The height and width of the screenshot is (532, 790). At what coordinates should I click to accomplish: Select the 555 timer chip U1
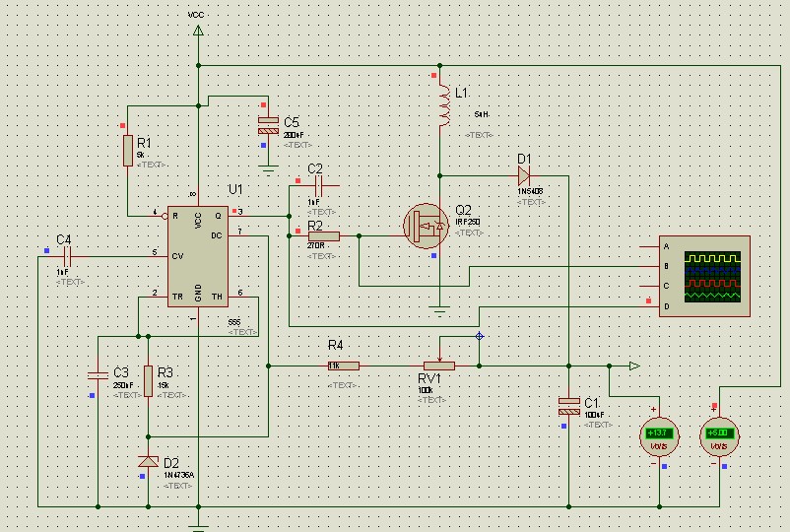(198, 256)
